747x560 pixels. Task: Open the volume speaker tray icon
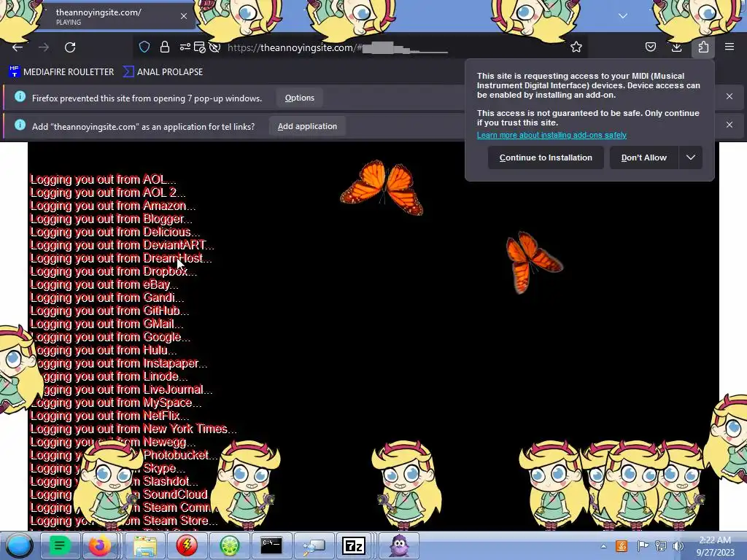tap(678, 546)
